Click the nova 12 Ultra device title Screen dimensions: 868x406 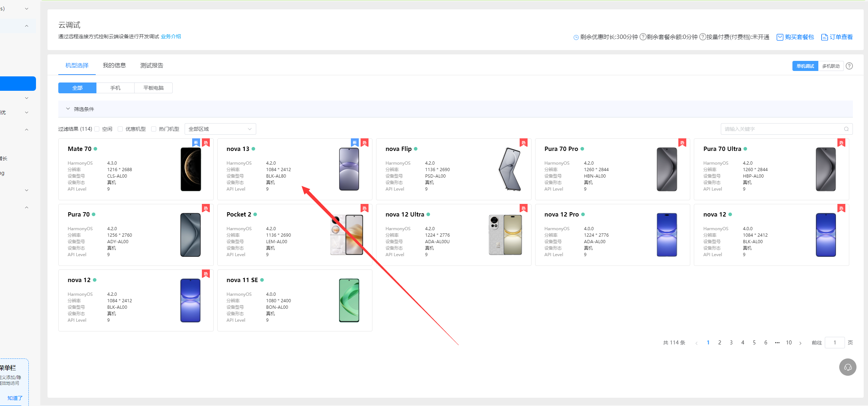405,214
